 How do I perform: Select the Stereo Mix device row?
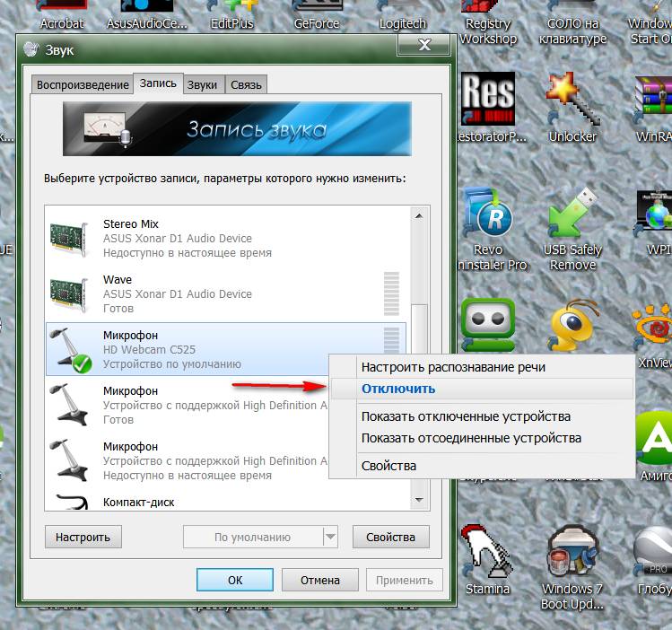click(226, 239)
